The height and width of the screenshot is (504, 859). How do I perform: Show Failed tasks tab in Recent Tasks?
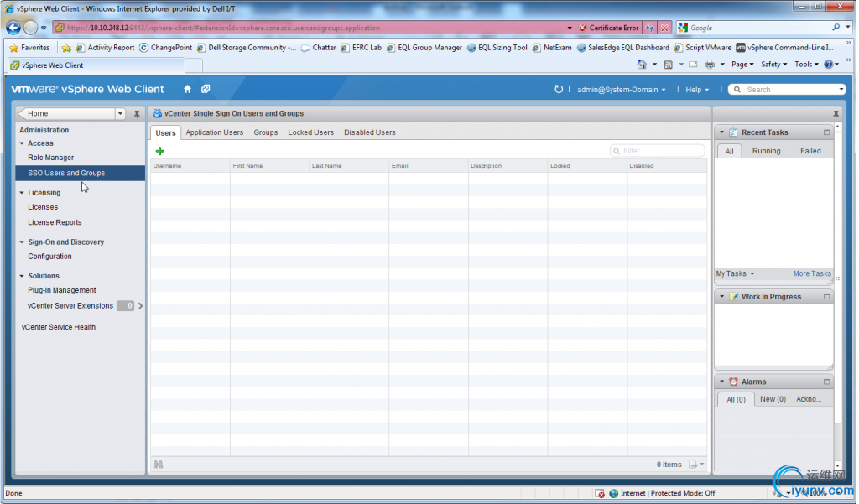810,151
